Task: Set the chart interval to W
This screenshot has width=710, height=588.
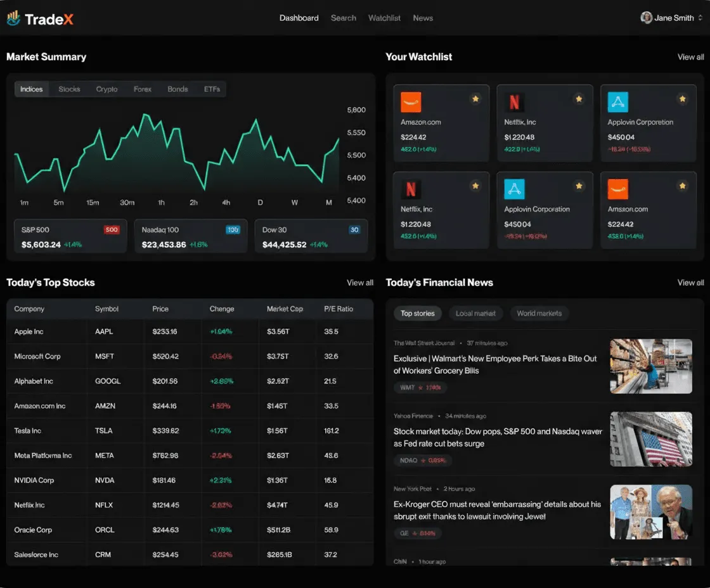Action: click(295, 202)
